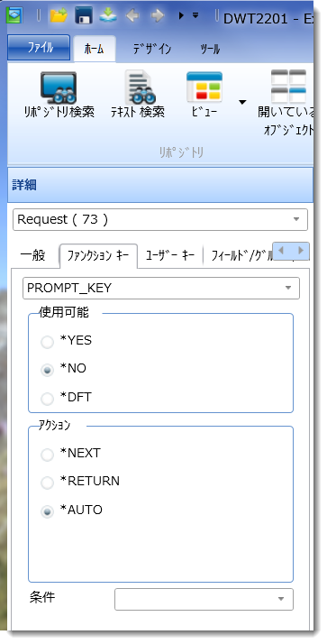Open the ビュー dropdown arrow
Image resolution: width=327 pixels, height=644 pixels.
(242, 102)
